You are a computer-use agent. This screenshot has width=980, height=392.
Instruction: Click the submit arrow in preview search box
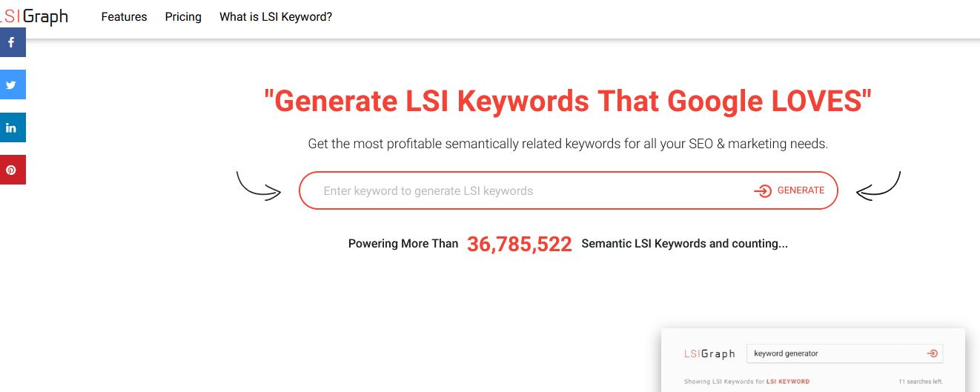tap(933, 353)
